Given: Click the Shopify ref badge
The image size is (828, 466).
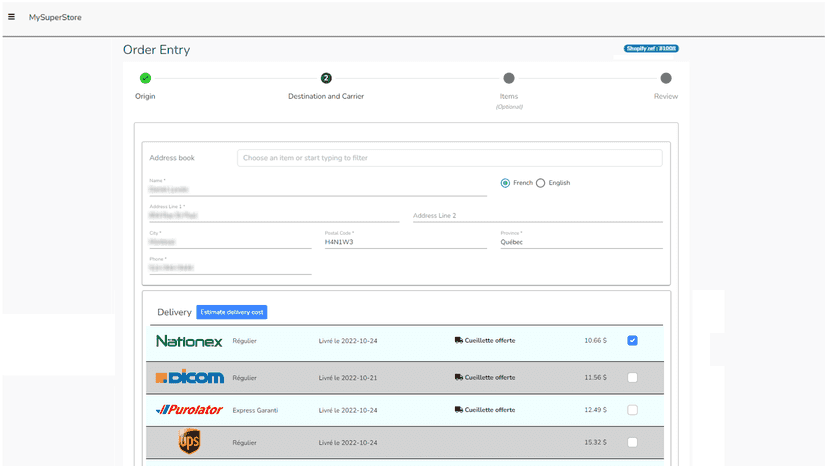Looking at the screenshot, I should tap(651, 49).
